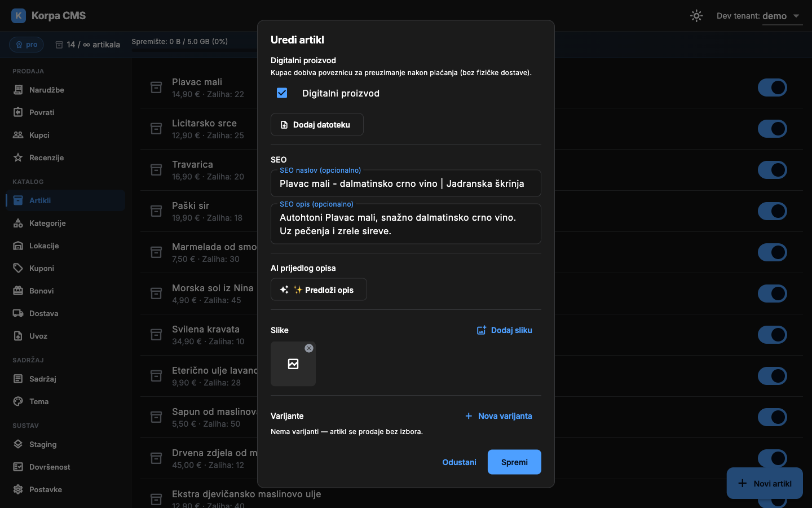Click into the SEO opis textarea
Image resolution: width=812 pixels, height=508 pixels.
(406, 224)
